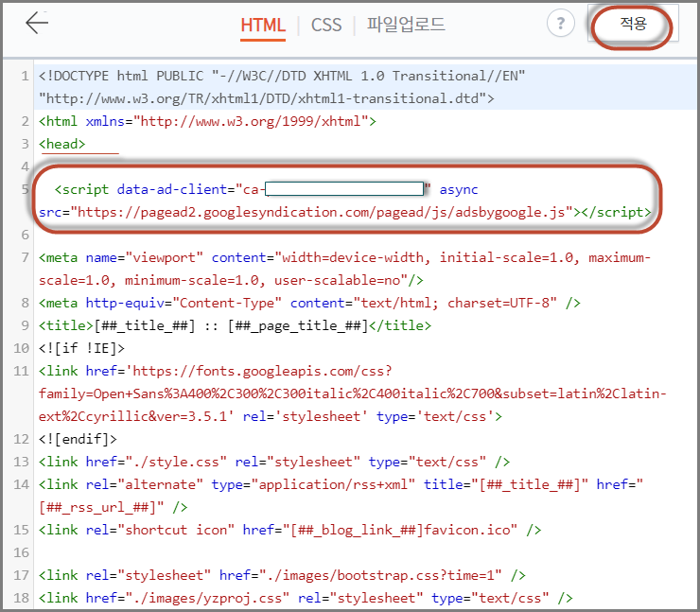
Task: Click the [##_rss_url_##] text
Action: 97,508
